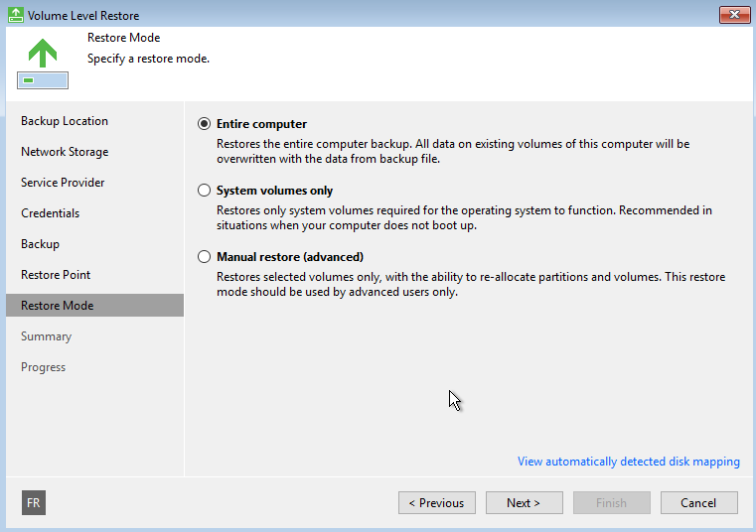The height and width of the screenshot is (532, 756).
Task: Click description 'Restores the entire computer backup'
Action: coord(453,151)
